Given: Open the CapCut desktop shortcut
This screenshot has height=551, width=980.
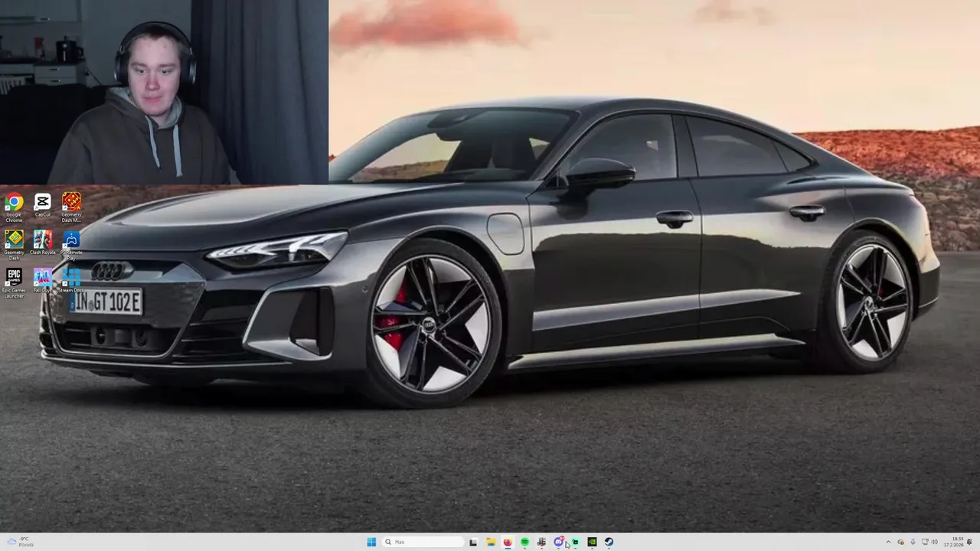Looking at the screenshot, I should click(43, 206).
